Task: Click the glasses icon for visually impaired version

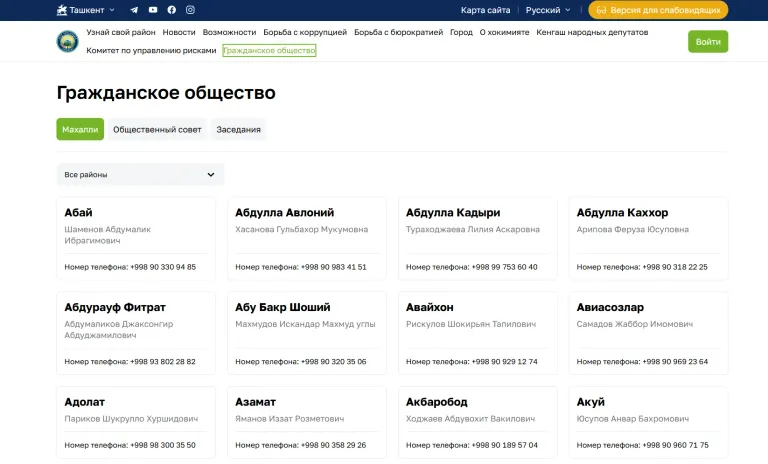Action: (601, 10)
